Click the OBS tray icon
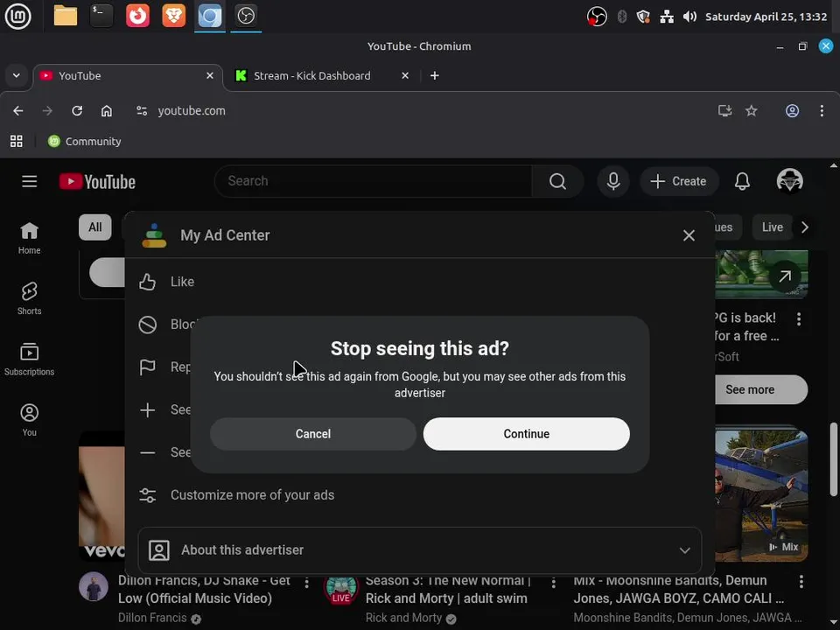Image resolution: width=840 pixels, height=630 pixels. (x=597, y=17)
